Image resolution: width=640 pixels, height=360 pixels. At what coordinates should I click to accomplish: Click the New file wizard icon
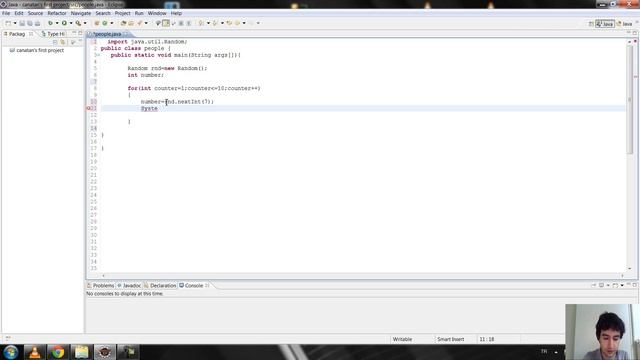[8, 23]
